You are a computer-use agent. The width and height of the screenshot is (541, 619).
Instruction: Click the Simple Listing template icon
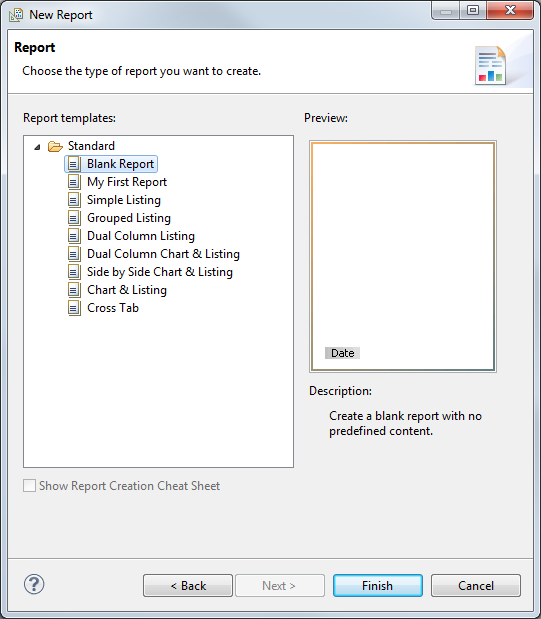[74, 200]
